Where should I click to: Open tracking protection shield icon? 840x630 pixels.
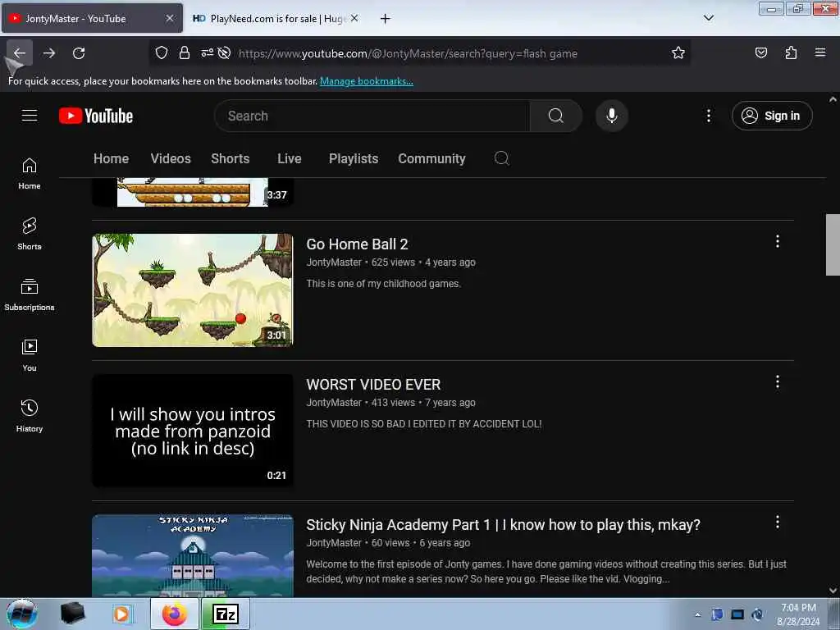162,53
